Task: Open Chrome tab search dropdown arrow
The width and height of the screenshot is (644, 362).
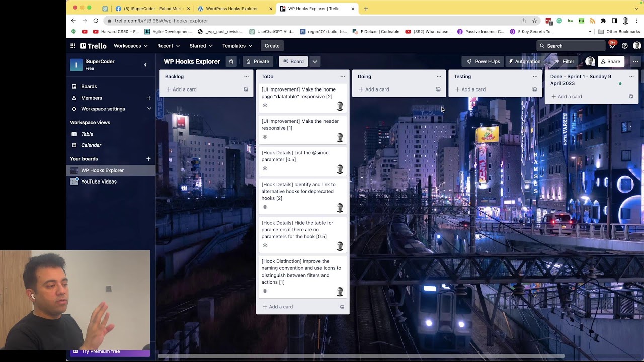Action: [636, 9]
